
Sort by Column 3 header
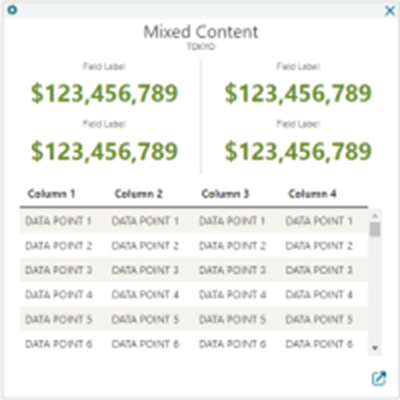225,194
